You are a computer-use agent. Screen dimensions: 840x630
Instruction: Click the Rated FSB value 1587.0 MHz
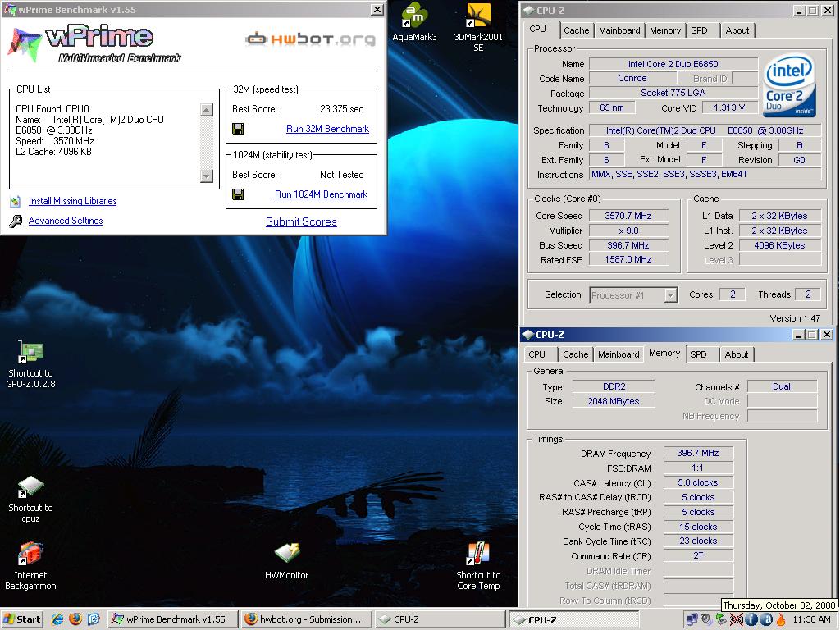[628, 260]
